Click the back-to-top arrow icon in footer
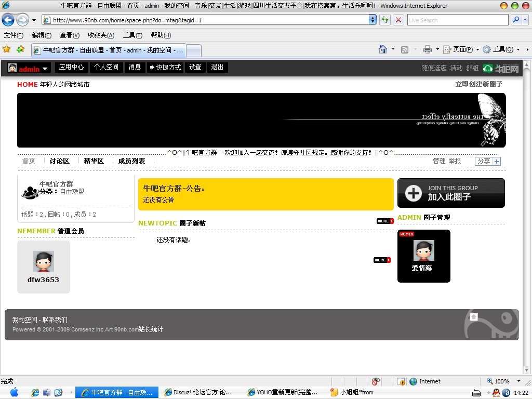 click(474, 317)
